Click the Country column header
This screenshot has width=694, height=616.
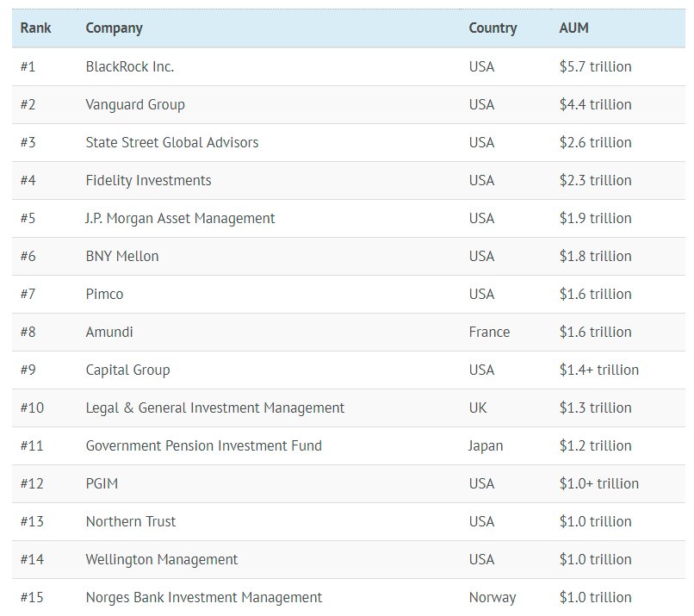click(493, 28)
